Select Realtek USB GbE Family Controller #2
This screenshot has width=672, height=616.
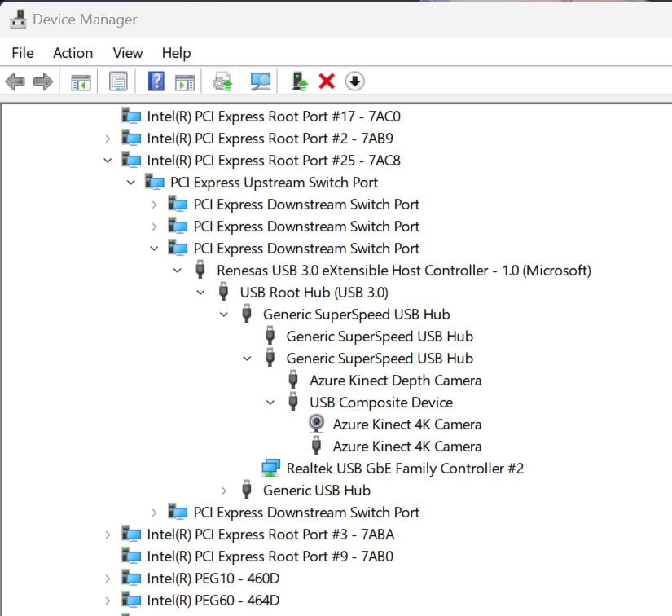[404, 469]
